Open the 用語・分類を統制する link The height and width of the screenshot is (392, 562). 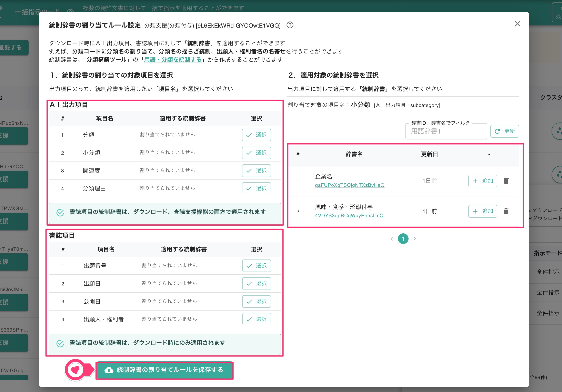pos(173,59)
